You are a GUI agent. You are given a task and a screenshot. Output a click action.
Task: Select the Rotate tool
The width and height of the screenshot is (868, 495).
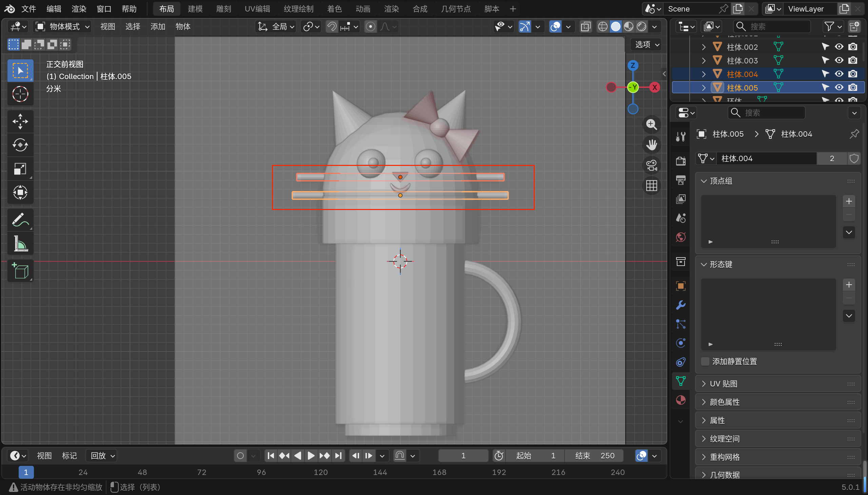pyautogui.click(x=20, y=145)
